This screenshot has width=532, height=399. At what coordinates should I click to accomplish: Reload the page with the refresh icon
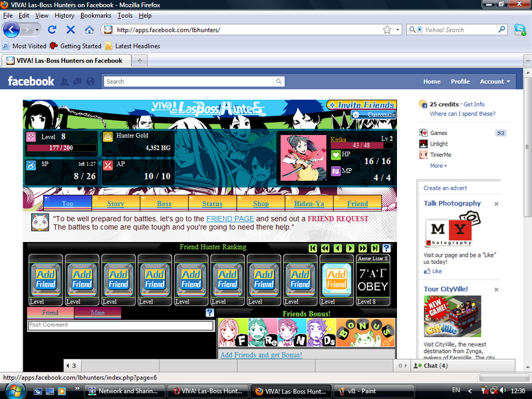click(x=52, y=30)
